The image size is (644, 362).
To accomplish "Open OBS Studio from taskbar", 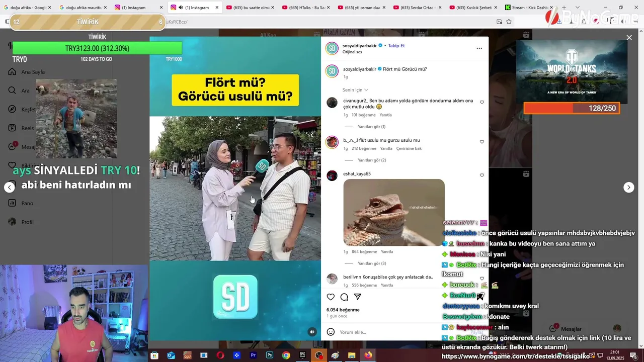I will [319, 355].
